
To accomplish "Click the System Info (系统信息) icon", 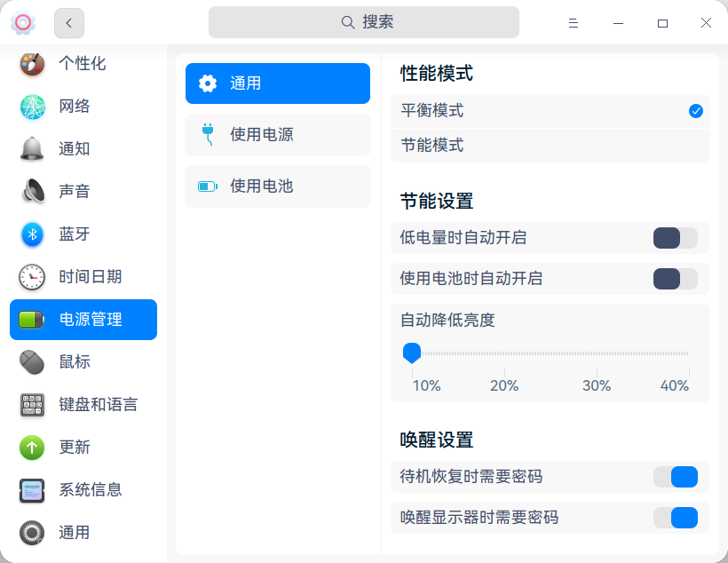I will (x=33, y=490).
